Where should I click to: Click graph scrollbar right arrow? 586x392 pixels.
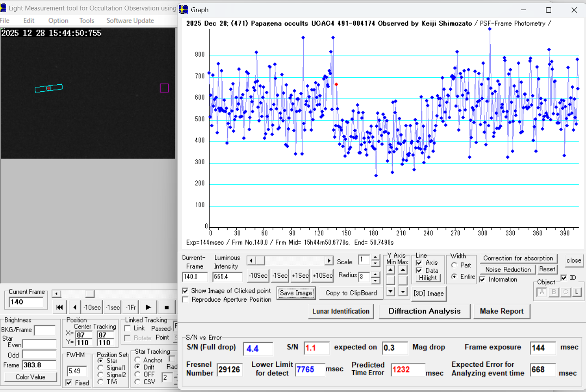point(329,261)
